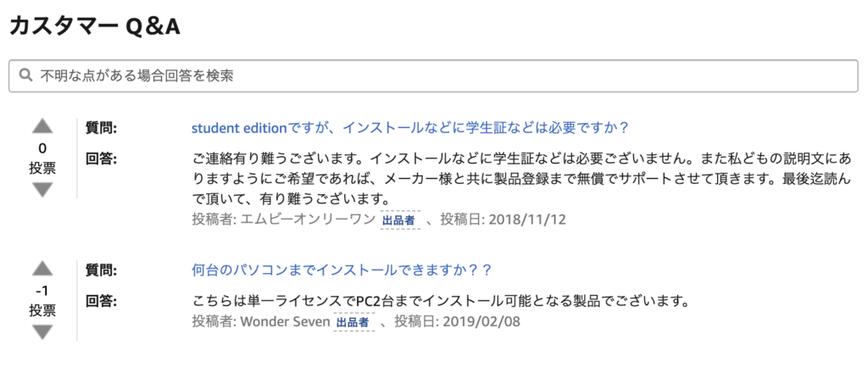
Task: Click the posting date 2018/11/12
Action: tap(527, 220)
